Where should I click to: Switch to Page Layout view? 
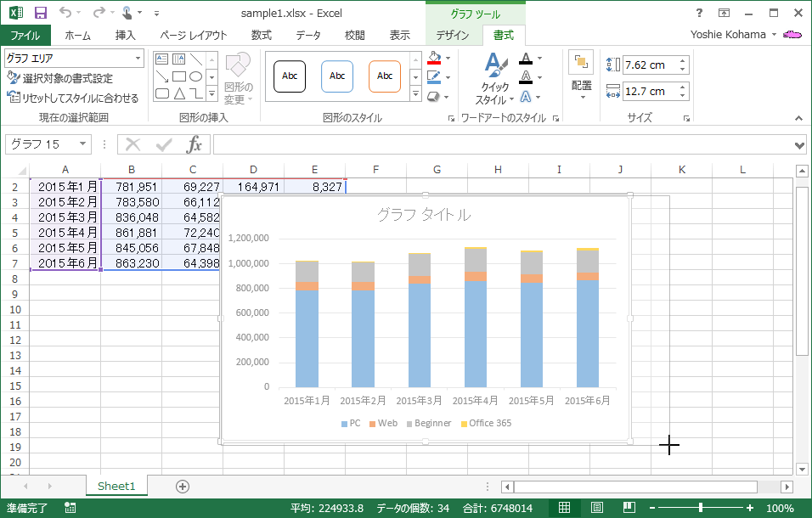coord(597,508)
